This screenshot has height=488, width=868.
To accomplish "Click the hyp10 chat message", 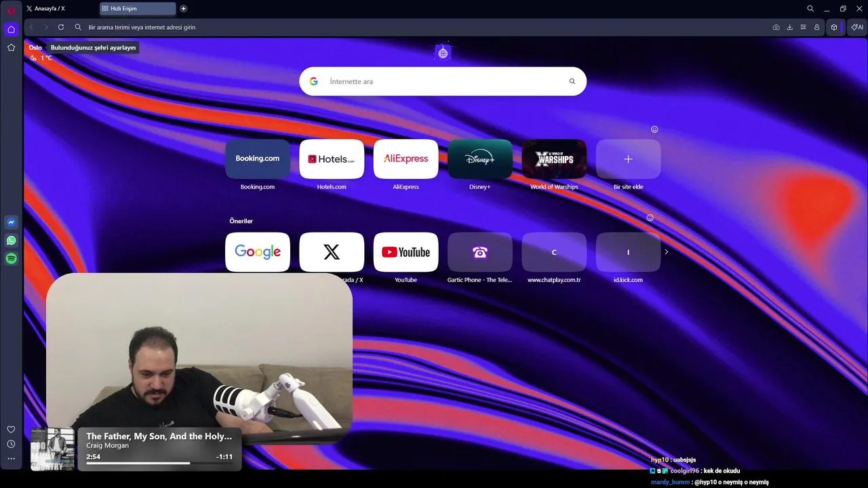I will (x=673, y=460).
